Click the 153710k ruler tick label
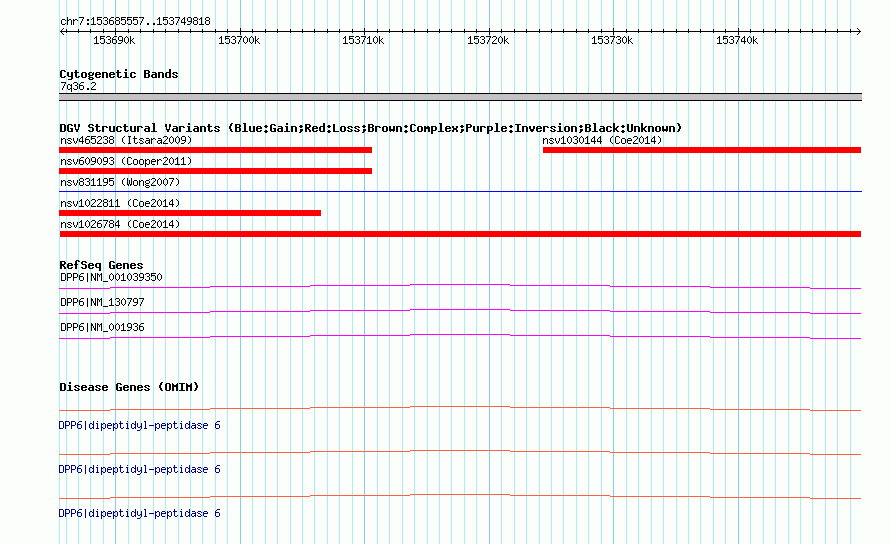This screenshot has height=544, width=890. pyautogui.click(x=363, y=40)
